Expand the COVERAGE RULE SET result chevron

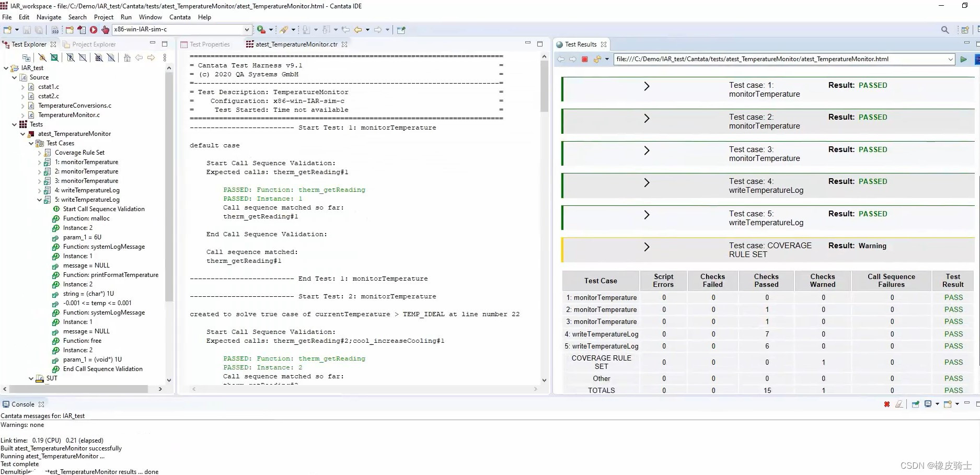(647, 247)
